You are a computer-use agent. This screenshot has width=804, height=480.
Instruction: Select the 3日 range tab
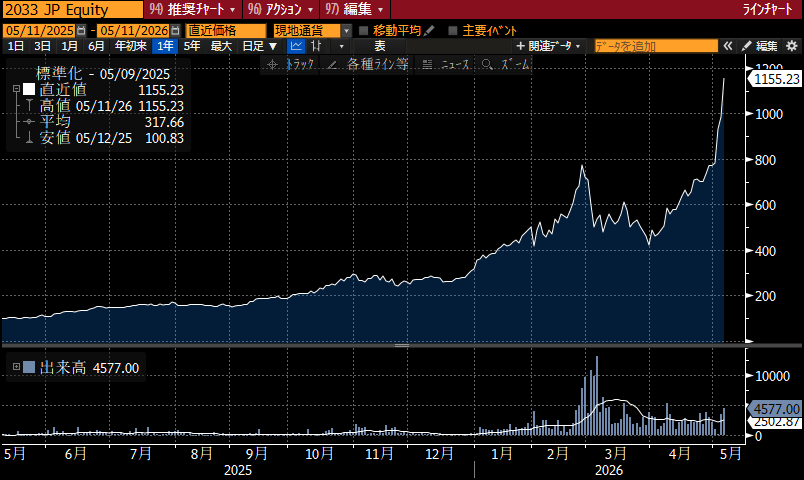tap(42, 46)
